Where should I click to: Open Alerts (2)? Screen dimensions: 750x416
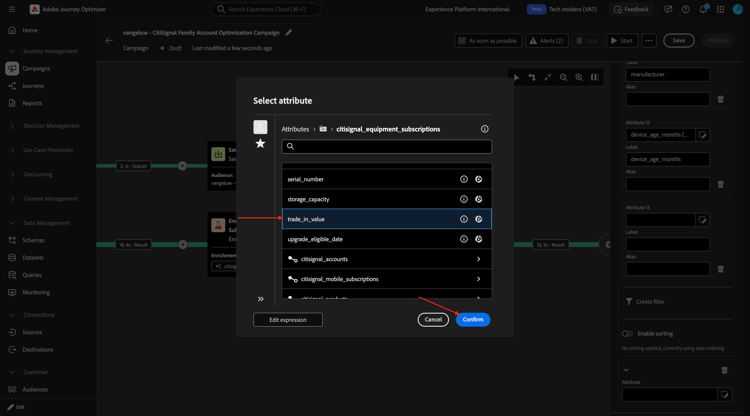547,41
